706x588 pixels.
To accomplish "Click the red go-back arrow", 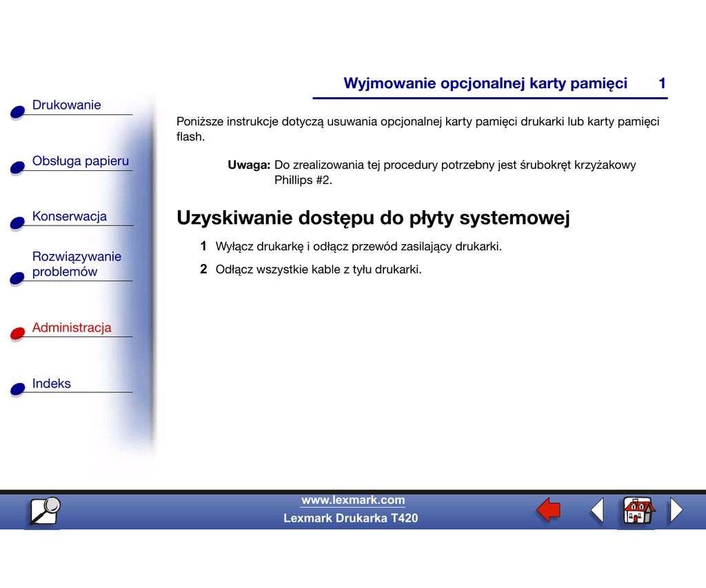I will [548, 511].
